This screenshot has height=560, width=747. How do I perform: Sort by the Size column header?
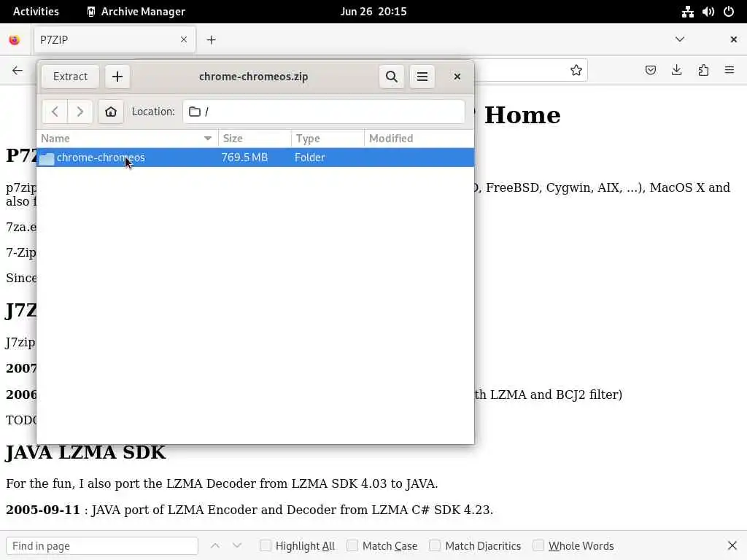coord(255,139)
